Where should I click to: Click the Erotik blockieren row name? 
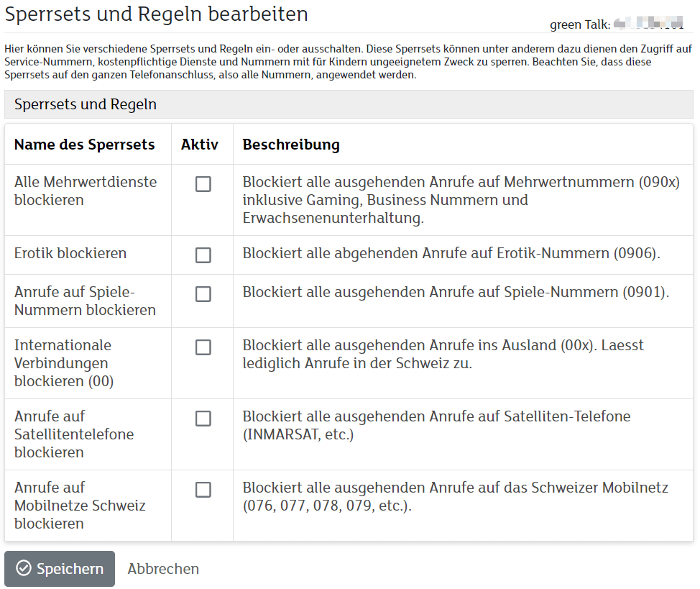click(x=70, y=253)
